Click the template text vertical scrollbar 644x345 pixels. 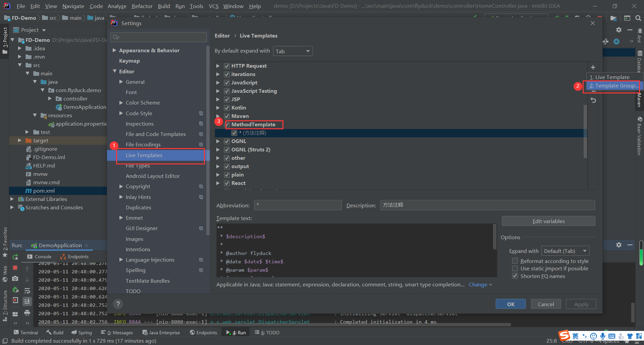pyautogui.click(x=494, y=236)
